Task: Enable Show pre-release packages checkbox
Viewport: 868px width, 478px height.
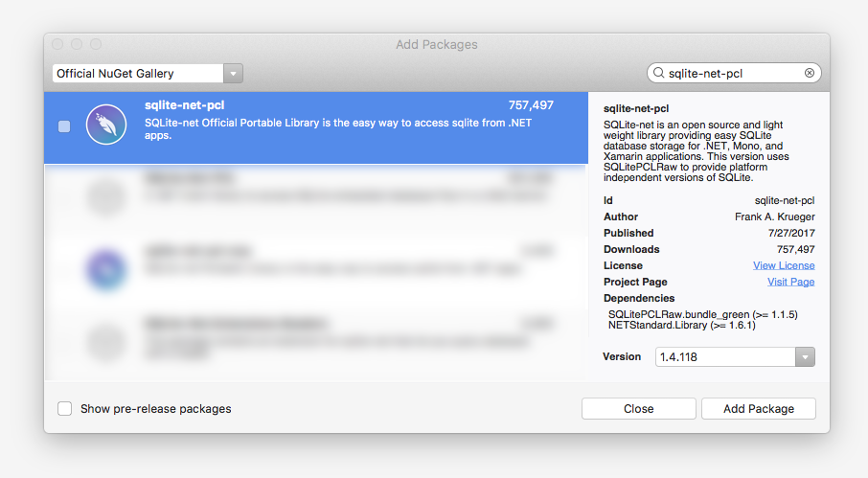Action: coord(65,409)
